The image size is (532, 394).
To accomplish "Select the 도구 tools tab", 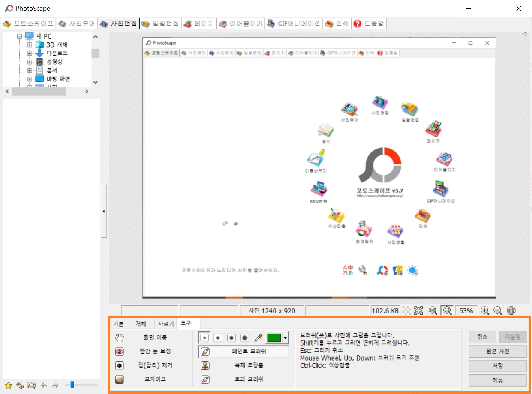I will 186,323.
